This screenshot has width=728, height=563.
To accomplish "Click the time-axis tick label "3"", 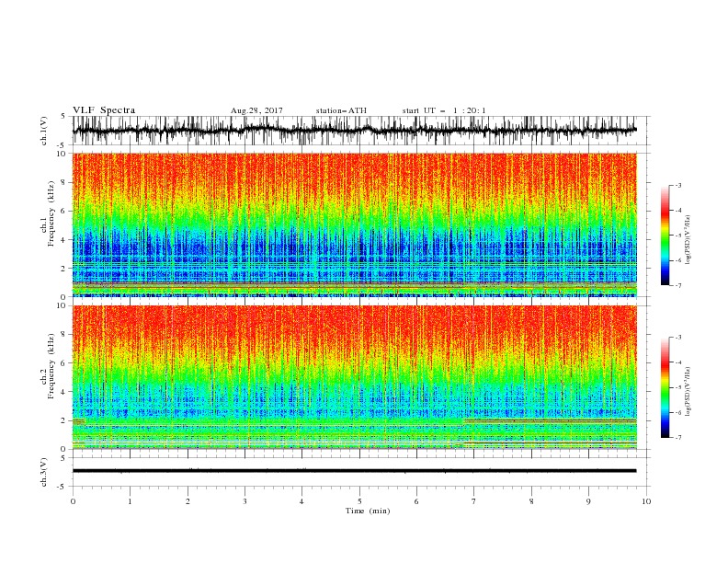I will tap(245, 501).
